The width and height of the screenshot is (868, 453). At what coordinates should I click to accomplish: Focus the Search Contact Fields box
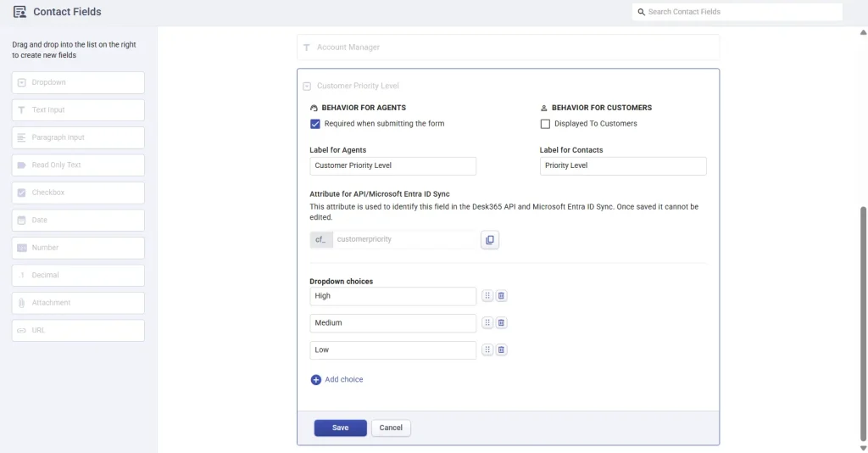pos(737,12)
